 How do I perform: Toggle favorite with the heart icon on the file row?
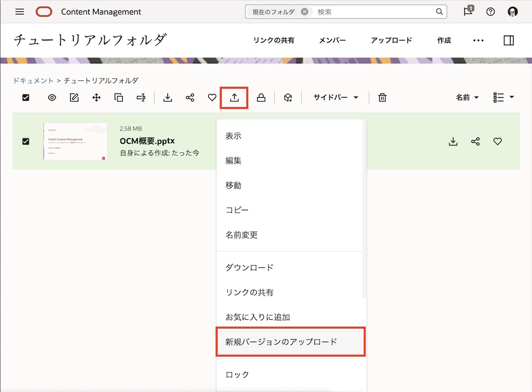[497, 141]
